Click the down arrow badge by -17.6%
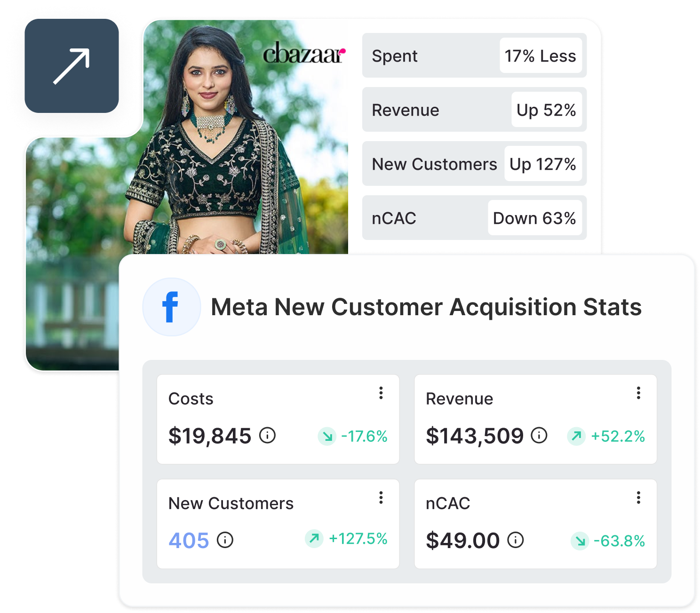Image resolution: width=700 pixels, height=613 pixels. tap(327, 436)
